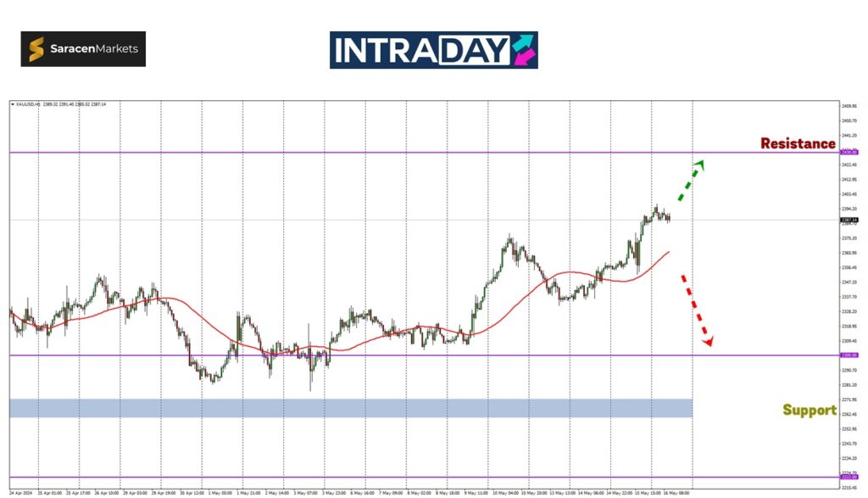Click the gold S emblem in Saracen logo

click(x=36, y=49)
